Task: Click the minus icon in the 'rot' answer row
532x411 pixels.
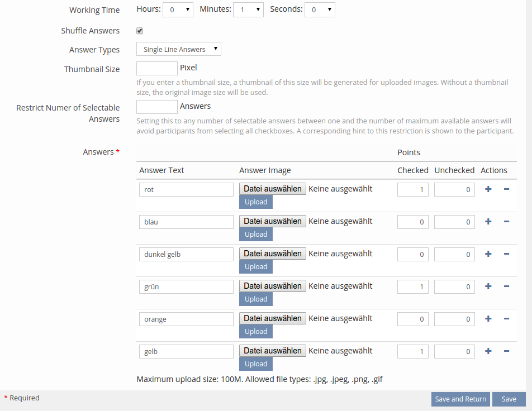Action: 506,189
